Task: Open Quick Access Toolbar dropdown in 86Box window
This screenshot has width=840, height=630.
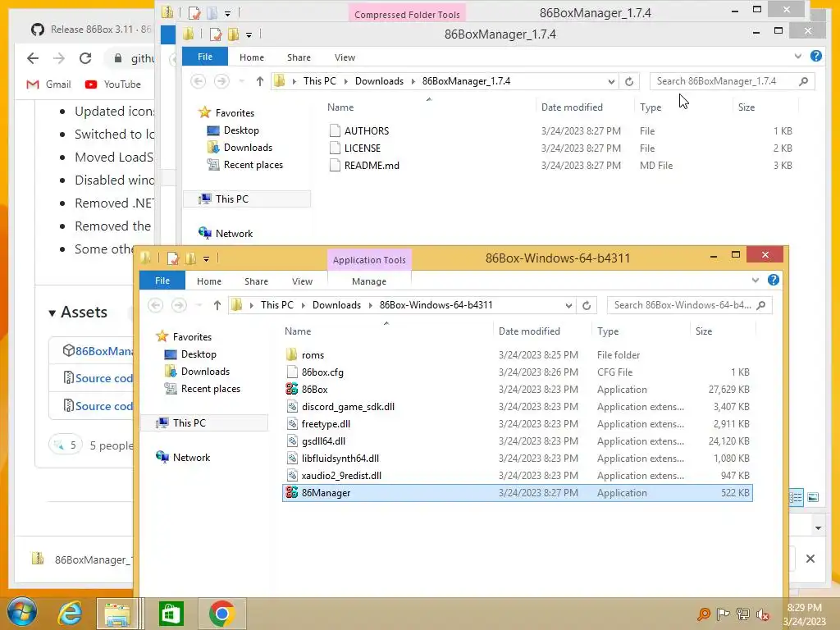Action: (206, 258)
